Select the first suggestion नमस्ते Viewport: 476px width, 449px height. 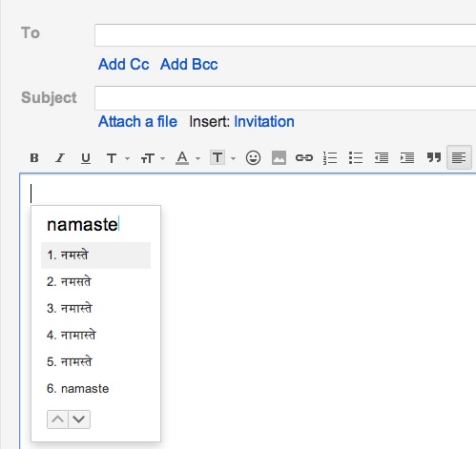(95, 255)
